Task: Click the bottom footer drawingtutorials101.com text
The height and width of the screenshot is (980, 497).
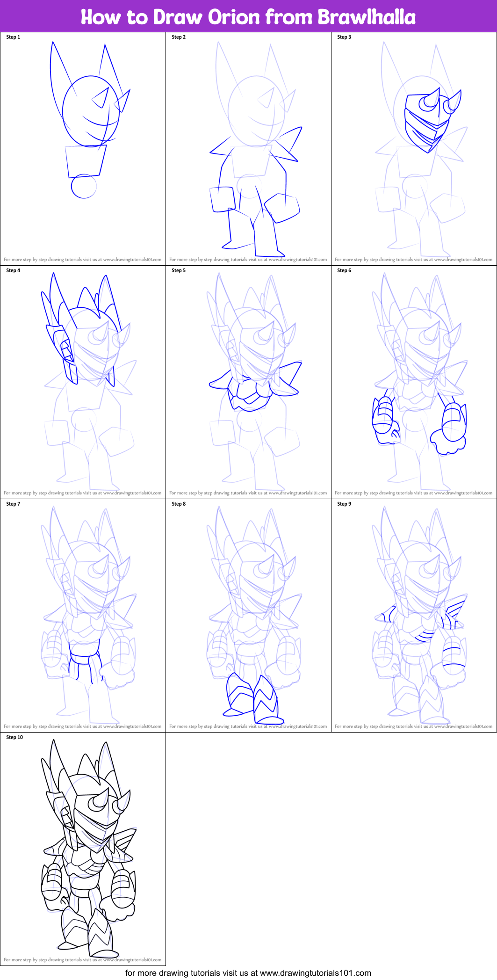Action: pos(248,973)
